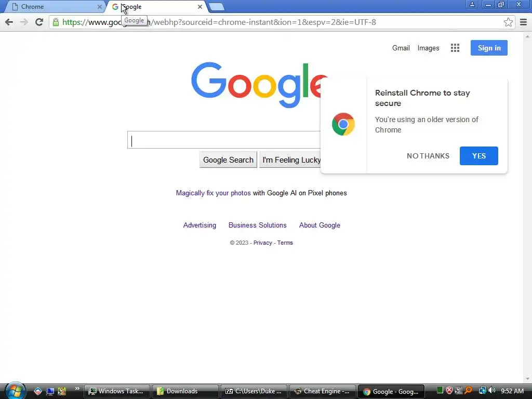Viewport: 532px width, 399px height.
Task: Click the gray tray icon beside red X
Action: [x=458, y=391]
